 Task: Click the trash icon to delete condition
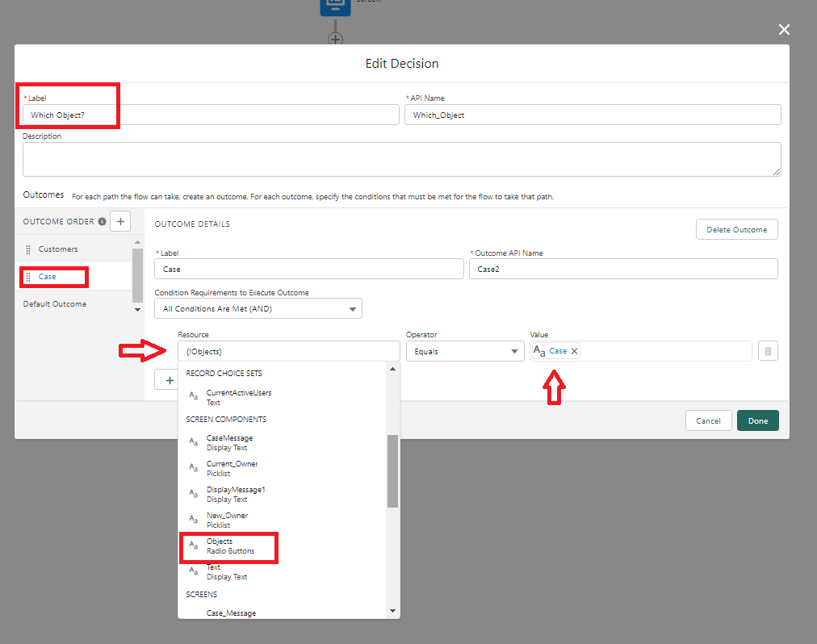click(x=768, y=351)
